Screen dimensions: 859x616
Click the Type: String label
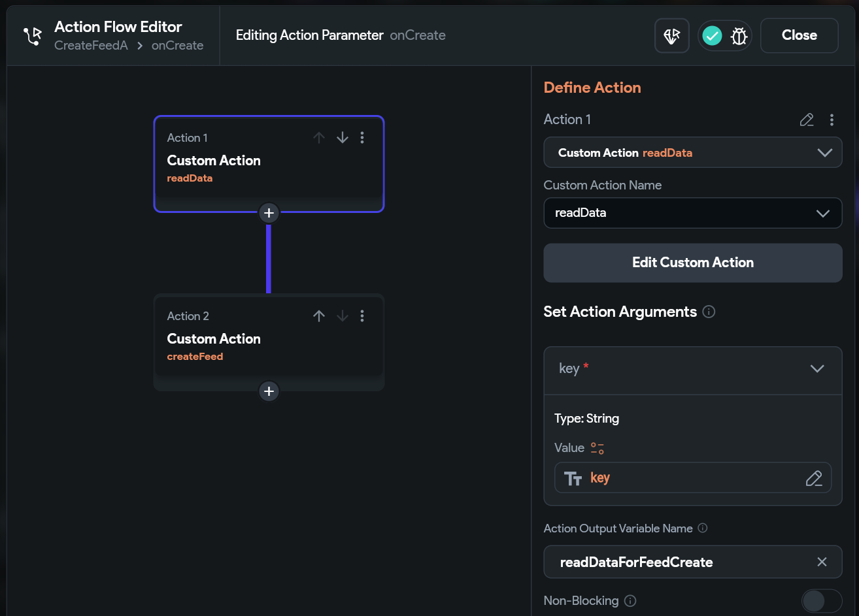[x=587, y=419]
